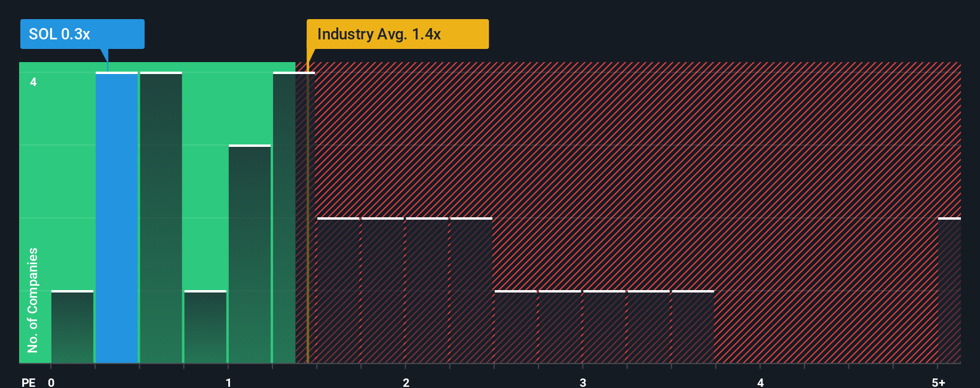The height and width of the screenshot is (388, 980).
Task: Click the x-axis tick label 2
Action: coord(406,383)
